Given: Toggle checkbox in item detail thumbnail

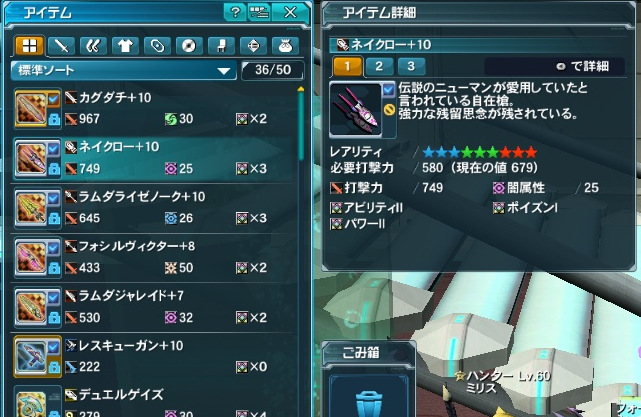Looking at the screenshot, I should pyautogui.click(x=388, y=90).
